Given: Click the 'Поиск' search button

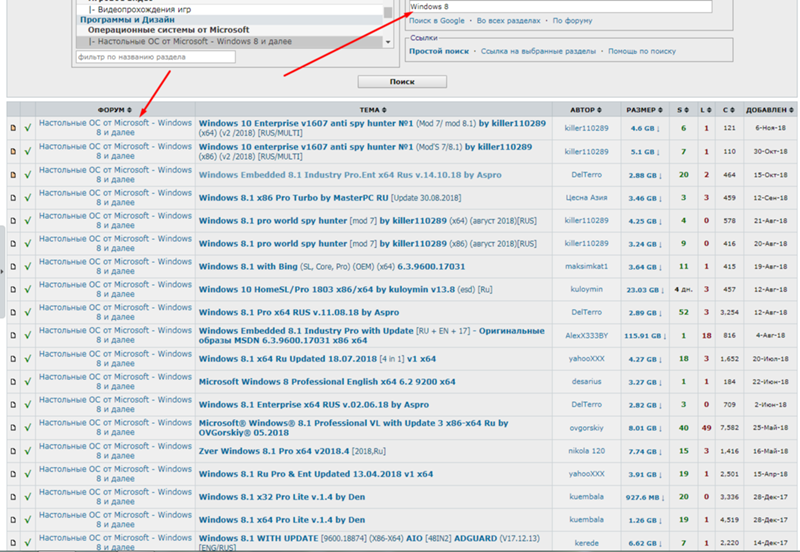Looking at the screenshot, I should (x=402, y=82).
